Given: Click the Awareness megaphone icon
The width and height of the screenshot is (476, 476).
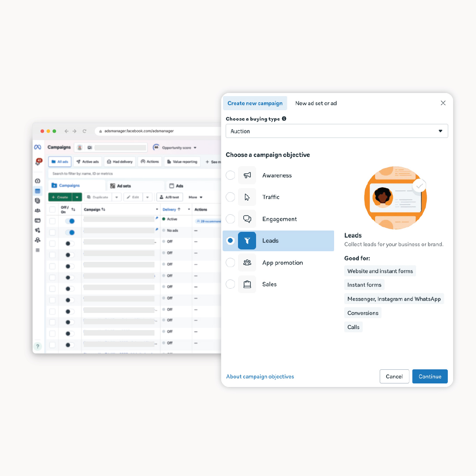Looking at the screenshot, I should [x=247, y=175].
